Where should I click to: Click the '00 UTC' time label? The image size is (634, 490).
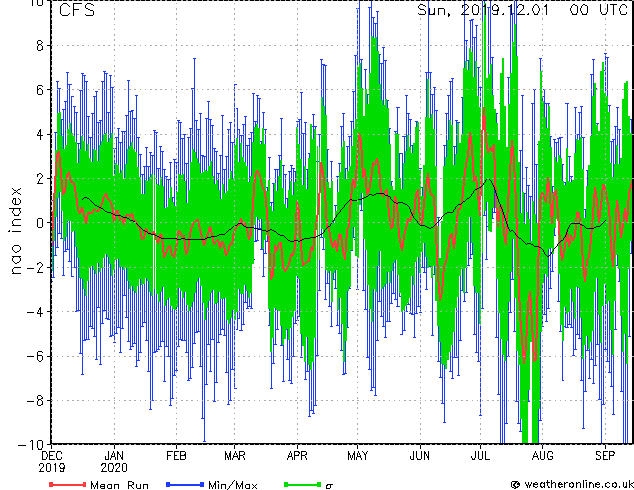coord(599,10)
